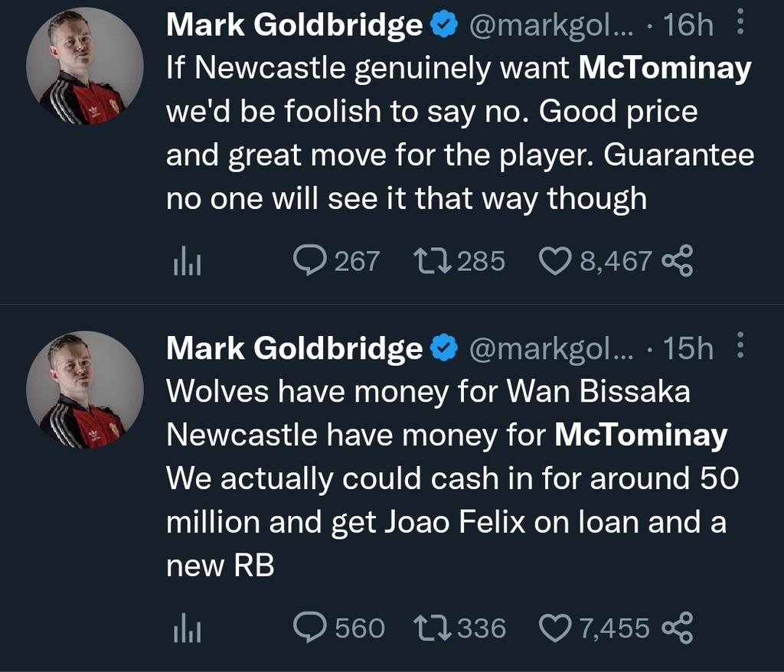Click the 15h timestamp on second tweet
The height and width of the screenshot is (672, 784).
(687, 349)
